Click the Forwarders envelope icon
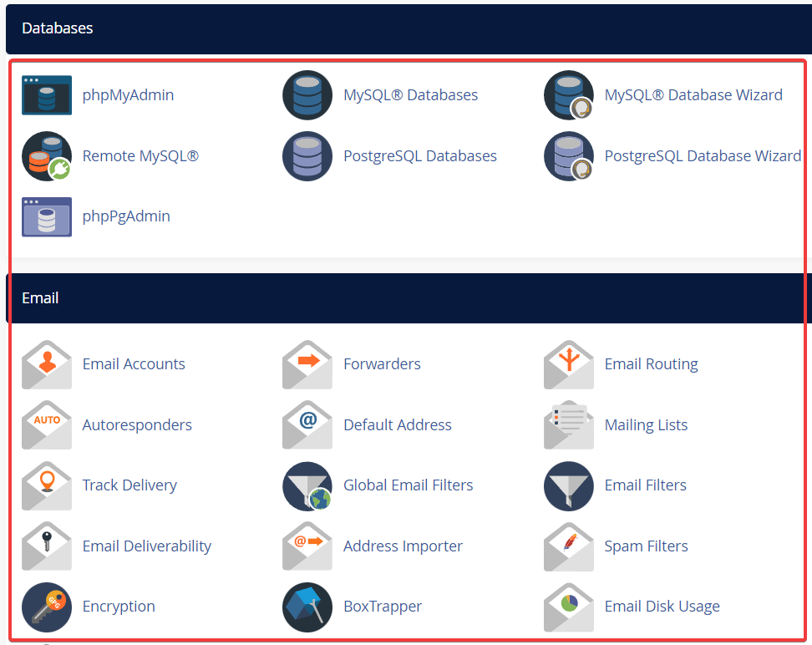This screenshot has height=645, width=812. click(307, 365)
